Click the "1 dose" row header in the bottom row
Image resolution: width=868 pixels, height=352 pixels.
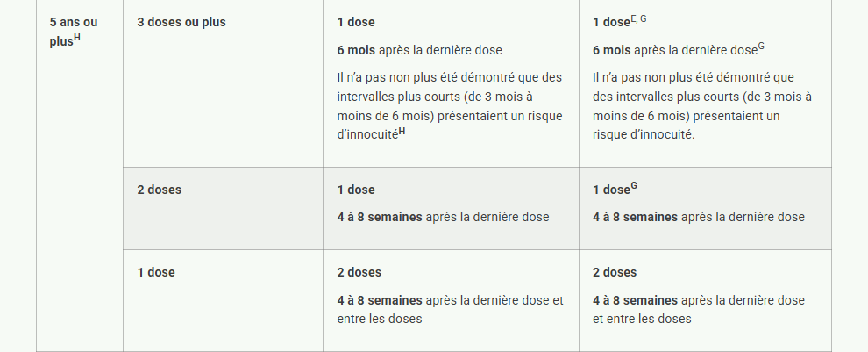pos(156,272)
